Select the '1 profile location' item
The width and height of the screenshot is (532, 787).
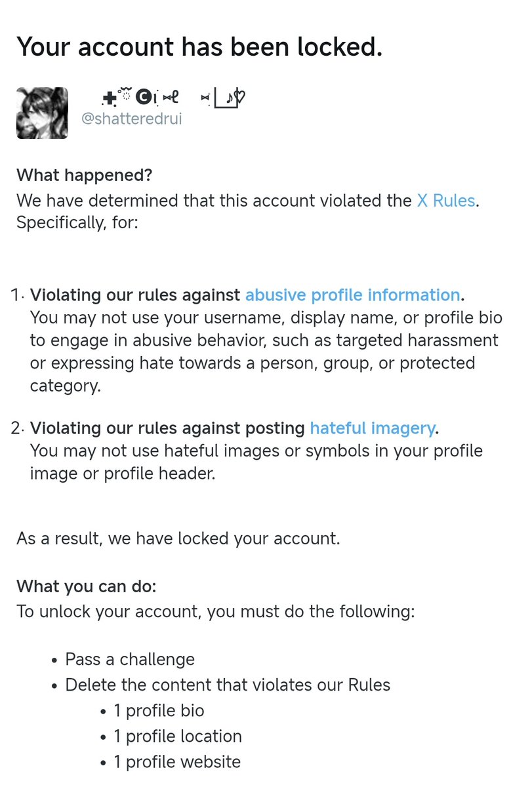point(177,737)
